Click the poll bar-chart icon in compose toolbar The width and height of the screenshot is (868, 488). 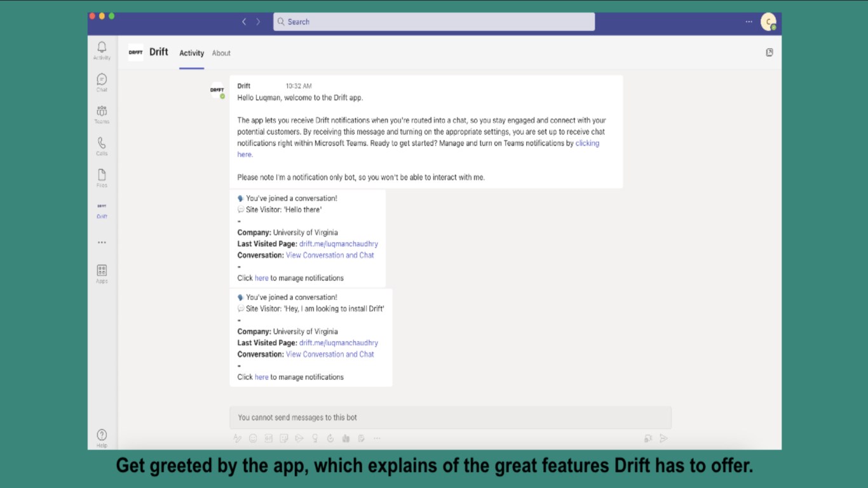point(346,438)
